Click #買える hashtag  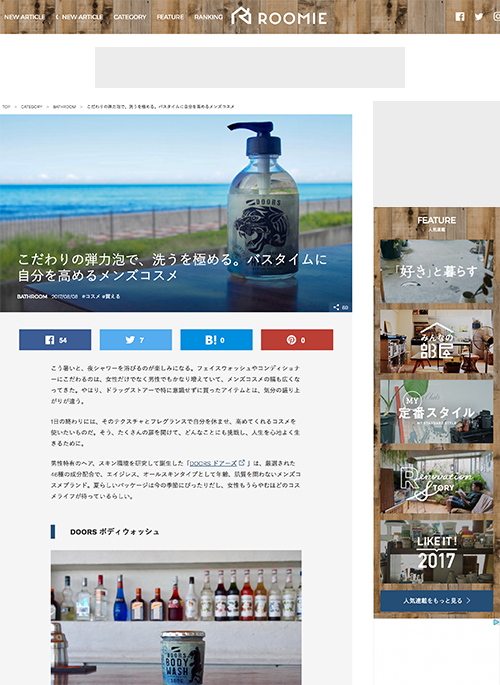pyautogui.click(x=111, y=296)
